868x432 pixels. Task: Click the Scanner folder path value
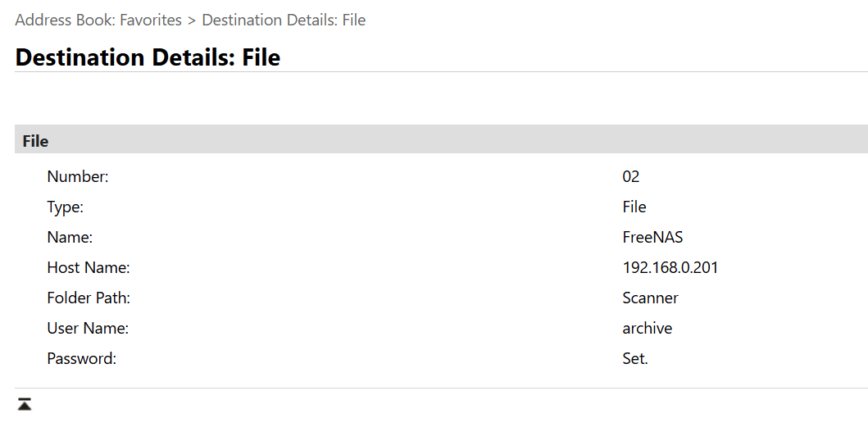[x=651, y=298]
